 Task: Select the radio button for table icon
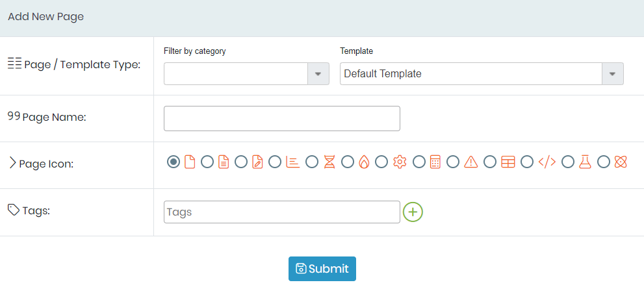pyautogui.click(x=490, y=162)
